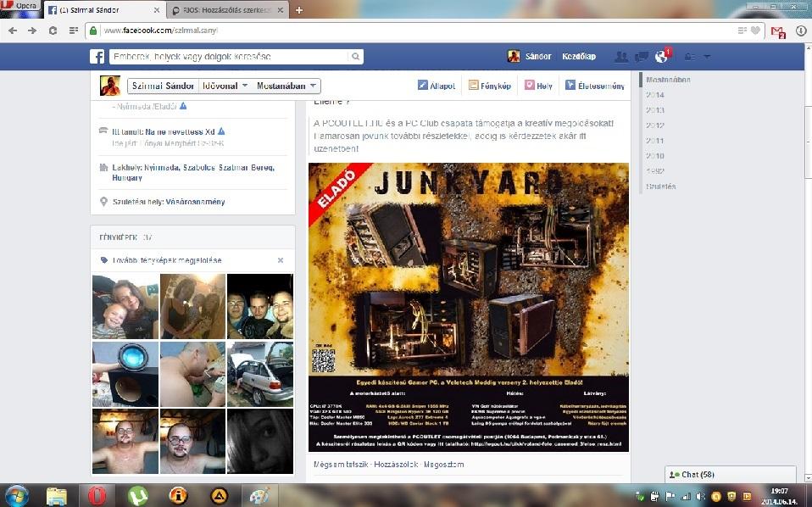Open the three men selfie thumbnail
812x507 pixels.
click(260, 307)
